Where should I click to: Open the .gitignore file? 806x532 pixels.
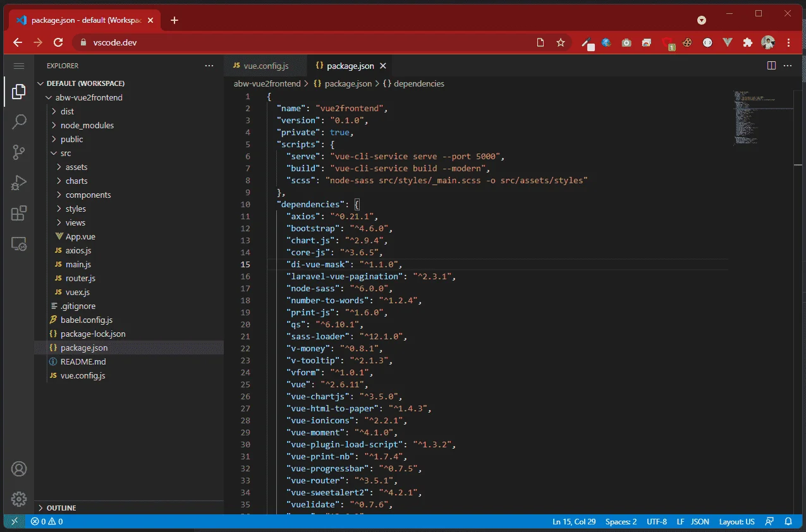[x=78, y=306]
